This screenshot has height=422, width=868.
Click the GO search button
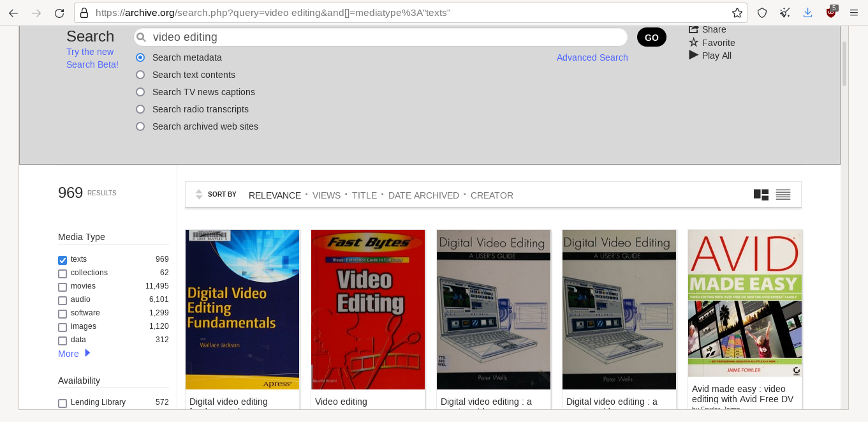pos(651,37)
